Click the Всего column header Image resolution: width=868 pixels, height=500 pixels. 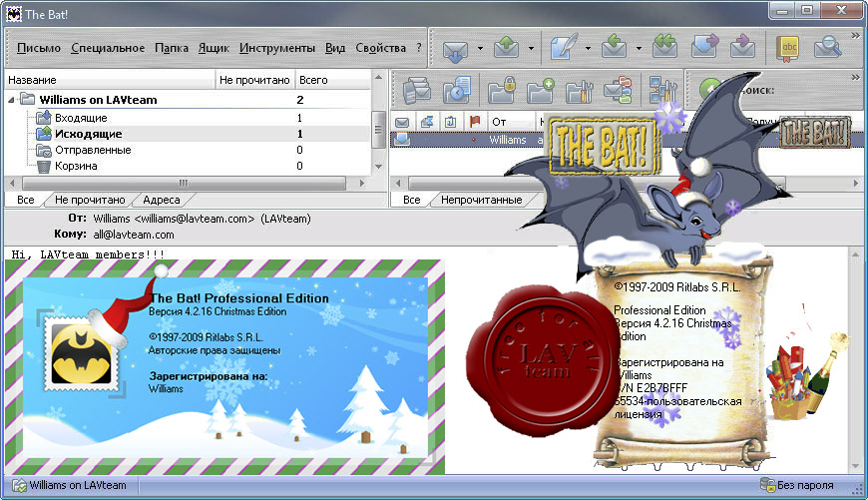[332, 80]
